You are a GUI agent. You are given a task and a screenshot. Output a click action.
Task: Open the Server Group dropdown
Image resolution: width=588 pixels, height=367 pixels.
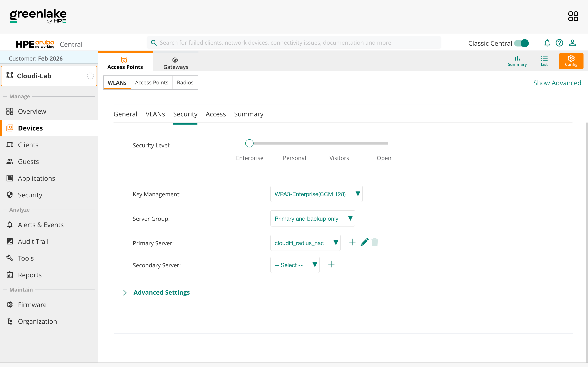click(x=312, y=218)
